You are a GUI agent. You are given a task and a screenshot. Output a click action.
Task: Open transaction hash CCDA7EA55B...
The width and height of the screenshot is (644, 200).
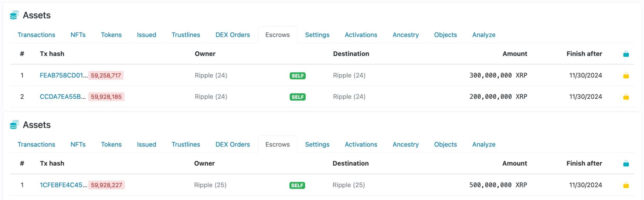[x=62, y=97]
